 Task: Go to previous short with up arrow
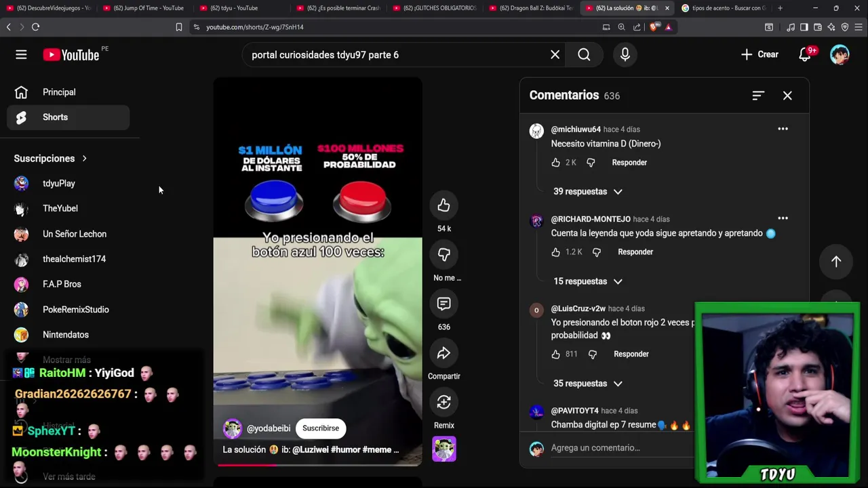836,262
